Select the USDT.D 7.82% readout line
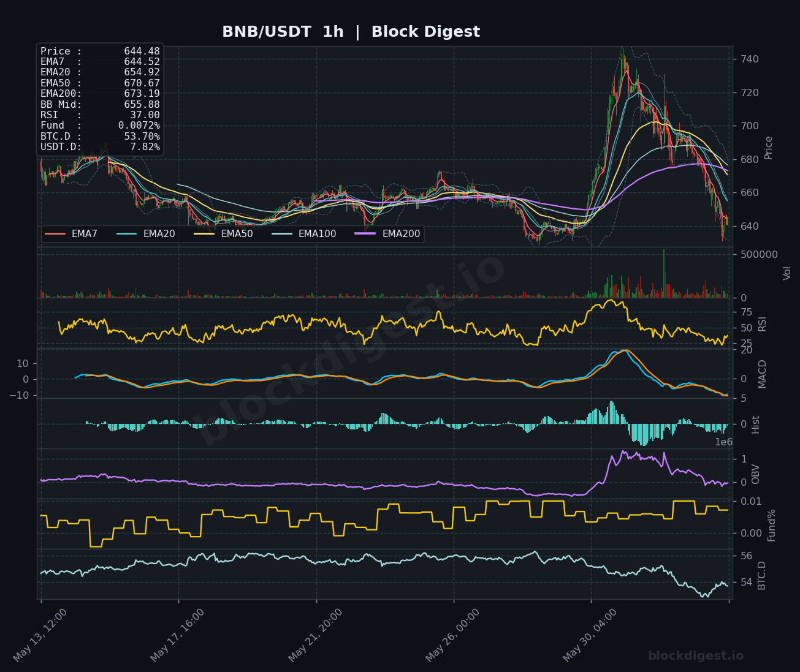800x672 pixels. tap(100, 147)
